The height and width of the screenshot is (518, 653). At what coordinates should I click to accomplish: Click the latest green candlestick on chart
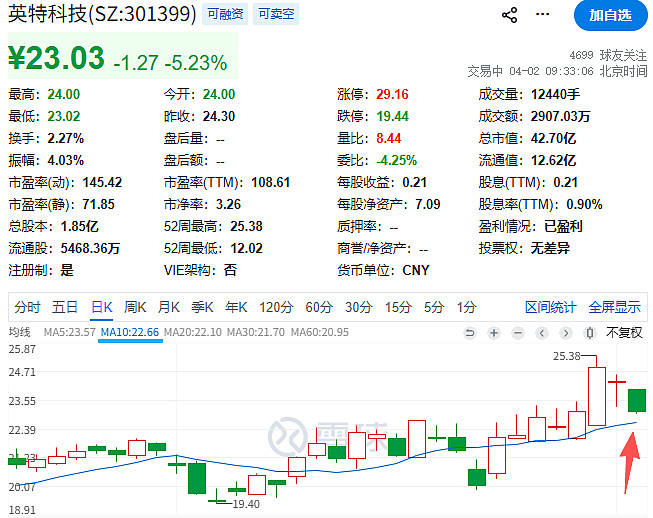[x=637, y=401]
